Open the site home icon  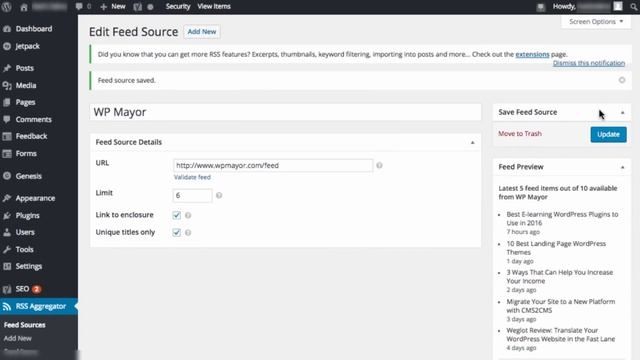point(24,7)
